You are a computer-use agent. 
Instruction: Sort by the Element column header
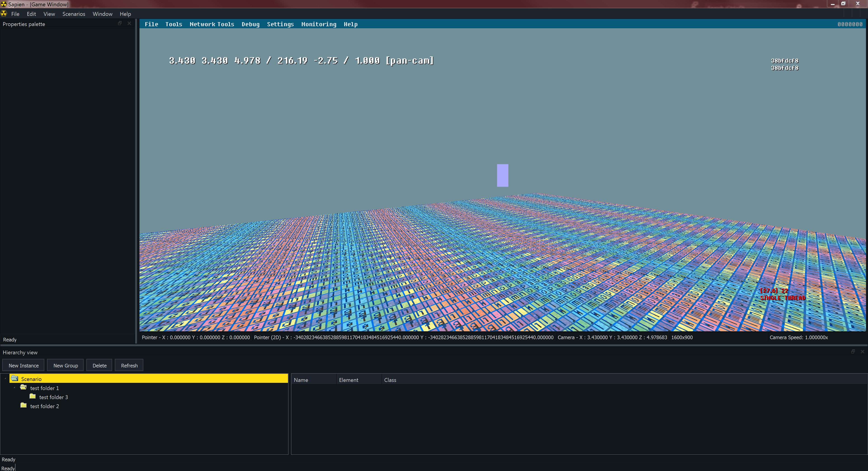(x=359, y=380)
